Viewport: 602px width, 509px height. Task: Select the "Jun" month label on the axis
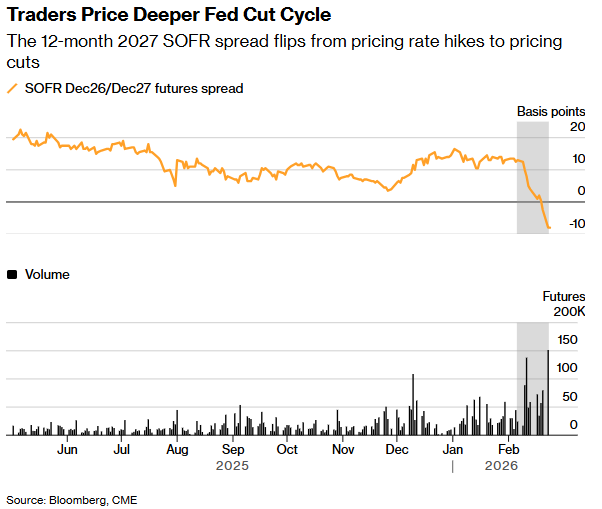tap(68, 450)
